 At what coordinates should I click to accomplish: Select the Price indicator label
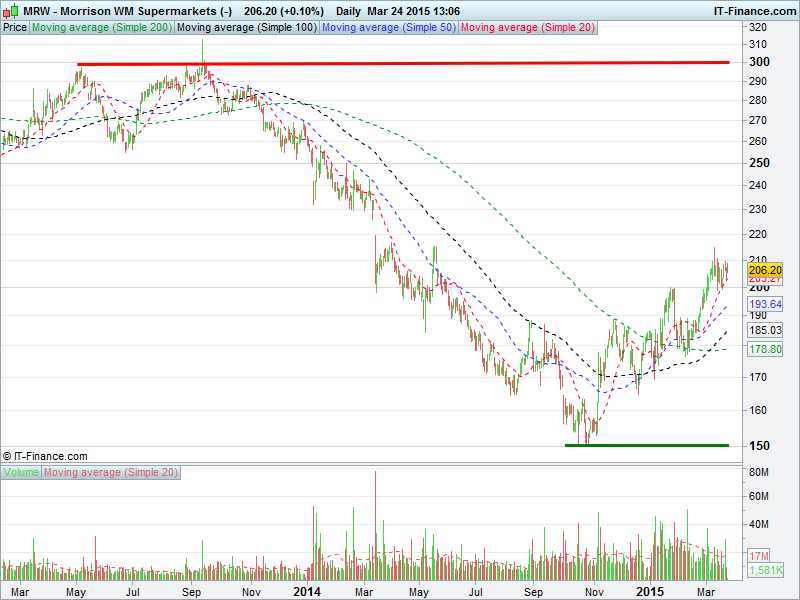point(15,28)
